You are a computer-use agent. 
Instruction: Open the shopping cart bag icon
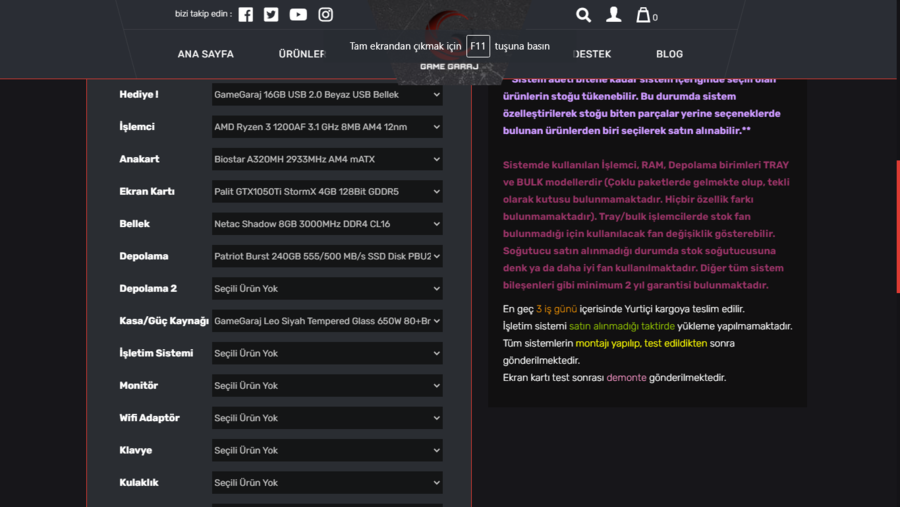point(643,15)
